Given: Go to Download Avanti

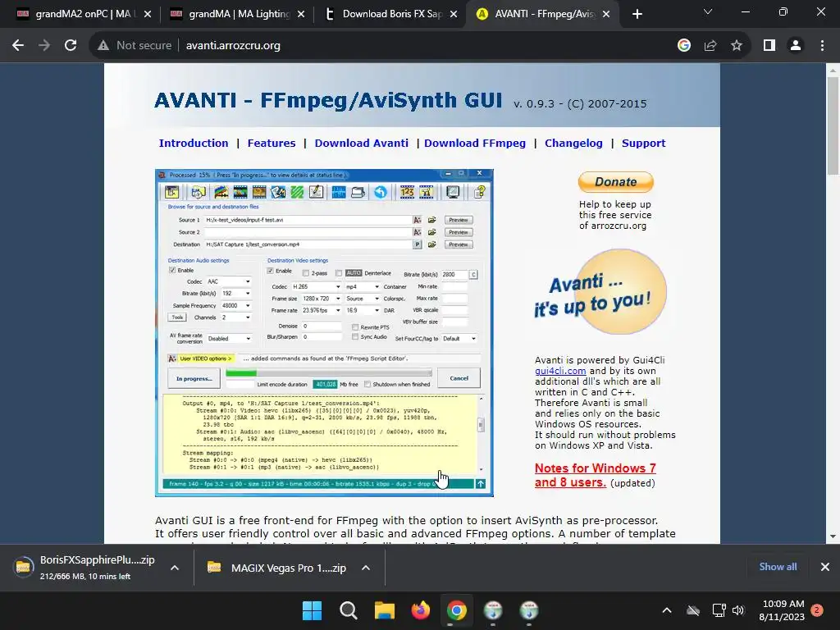Looking at the screenshot, I should [361, 143].
